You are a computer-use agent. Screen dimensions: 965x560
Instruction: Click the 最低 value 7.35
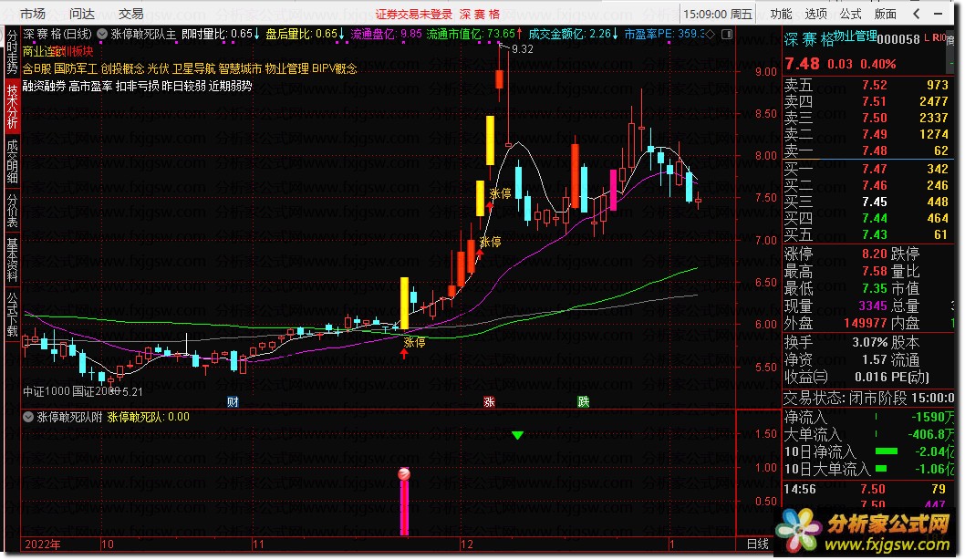(x=874, y=288)
